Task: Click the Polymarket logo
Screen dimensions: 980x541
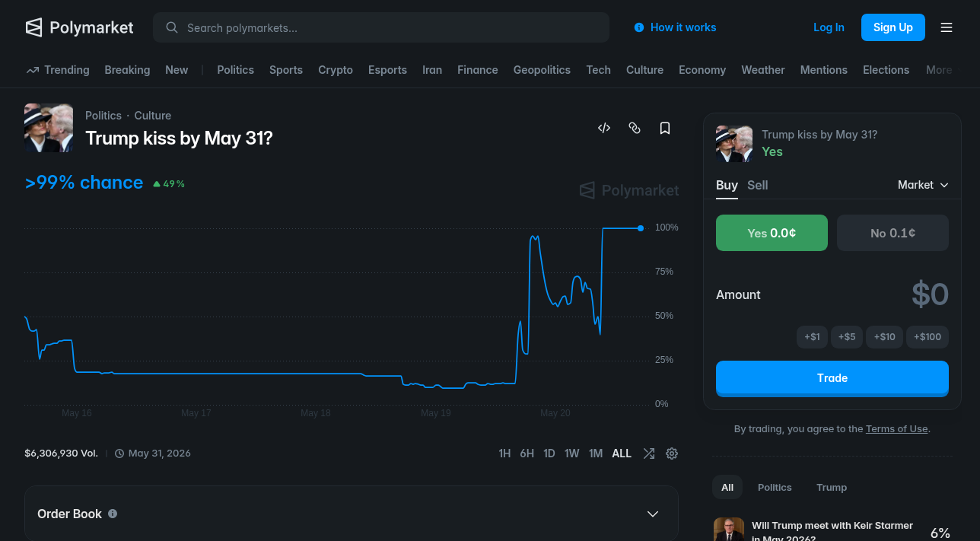Action: click(x=79, y=27)
